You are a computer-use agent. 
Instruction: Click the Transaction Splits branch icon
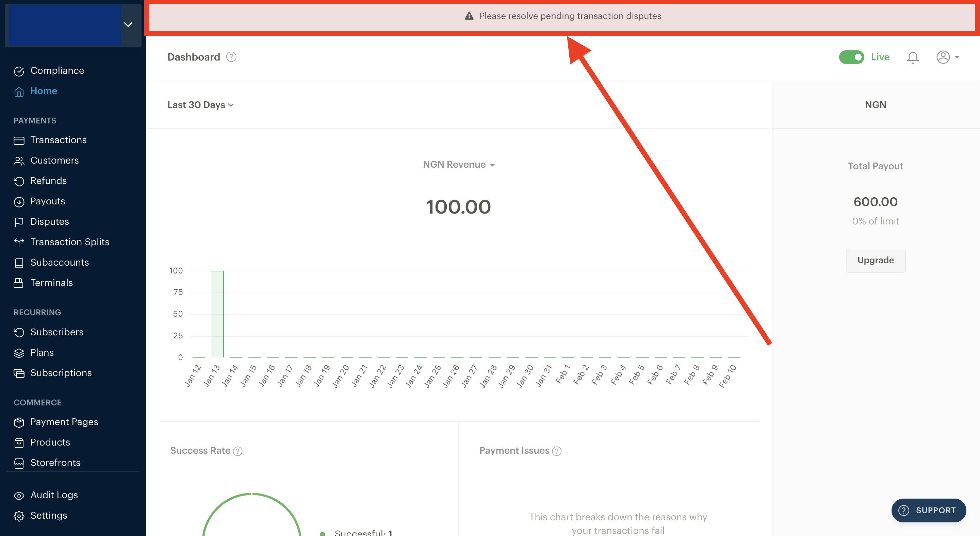pos(19,242)
